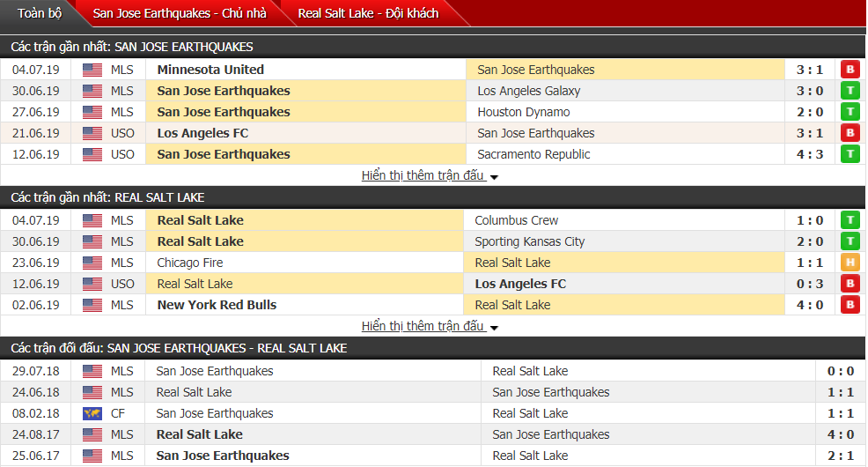Click the 1 : 1 score on Chicago Fire row
The width and height of the screenshot is (868, 467).
pos(810,263)
